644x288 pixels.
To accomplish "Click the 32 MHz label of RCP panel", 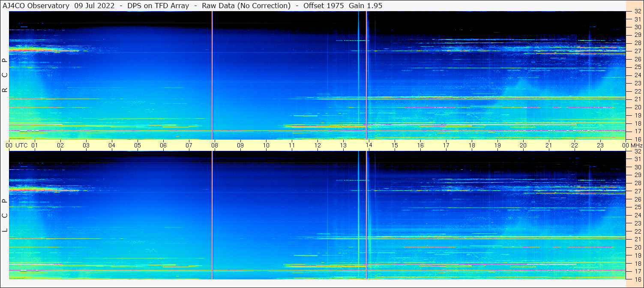I will point(637,12).
